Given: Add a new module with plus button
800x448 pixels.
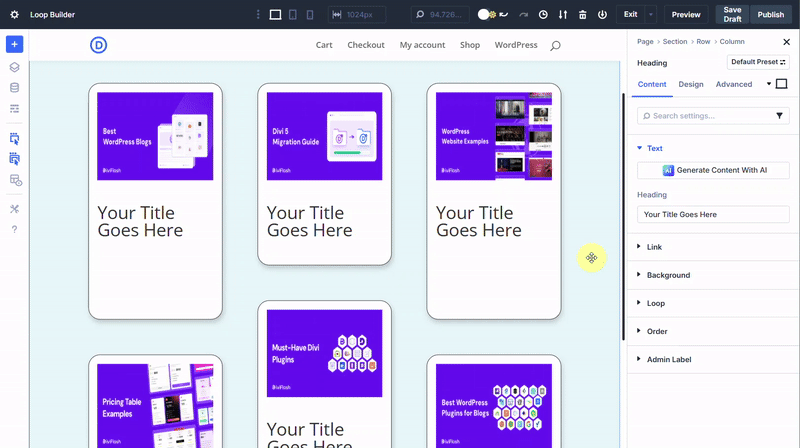Looking at the screenshot, I should coord(14,44).
